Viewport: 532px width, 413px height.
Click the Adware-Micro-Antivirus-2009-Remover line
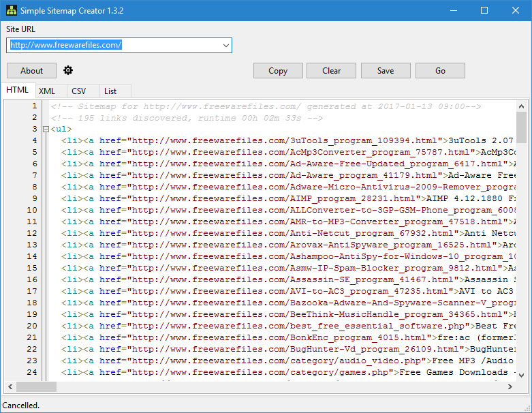pos(288,187)
